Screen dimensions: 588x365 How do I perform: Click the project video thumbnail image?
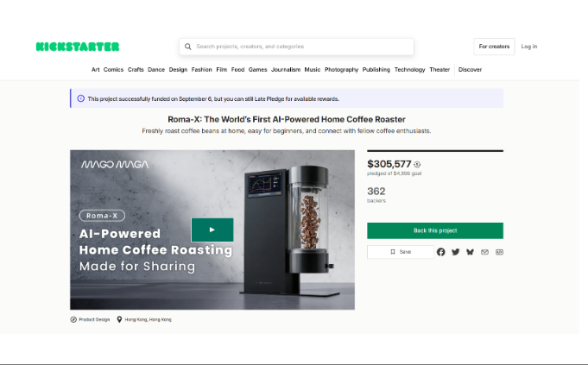point(212,230)
